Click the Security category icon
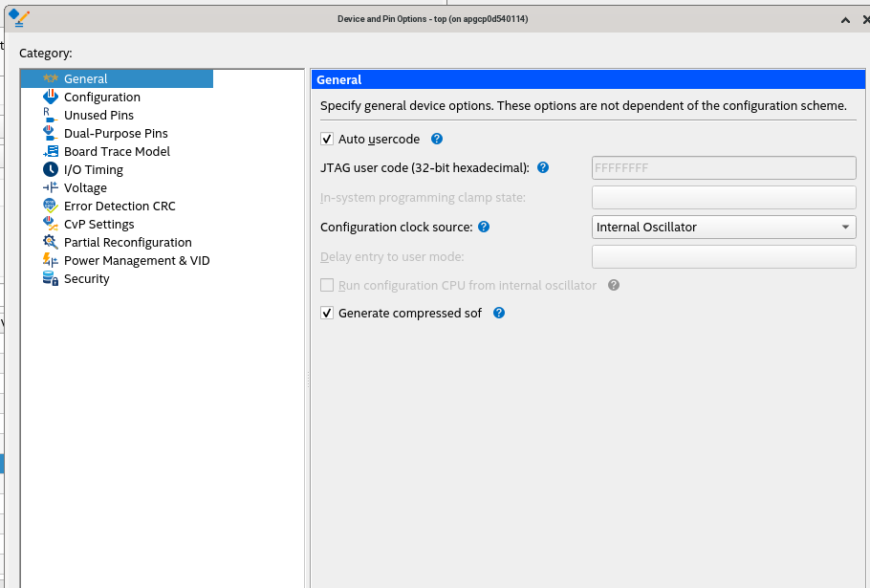Image resolution: width=870 pixels, height=588 pixels. tap(51, 278)
